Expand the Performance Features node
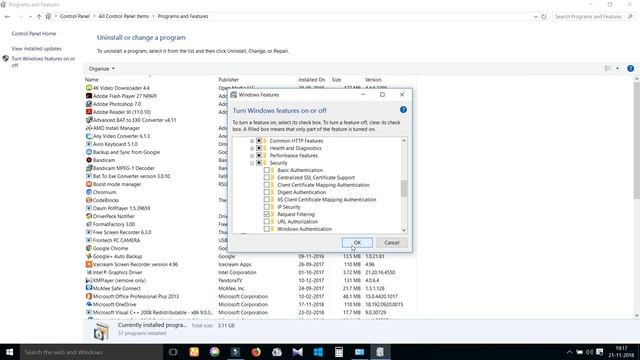This screenshot has height=360, width=640. [252, 156]
